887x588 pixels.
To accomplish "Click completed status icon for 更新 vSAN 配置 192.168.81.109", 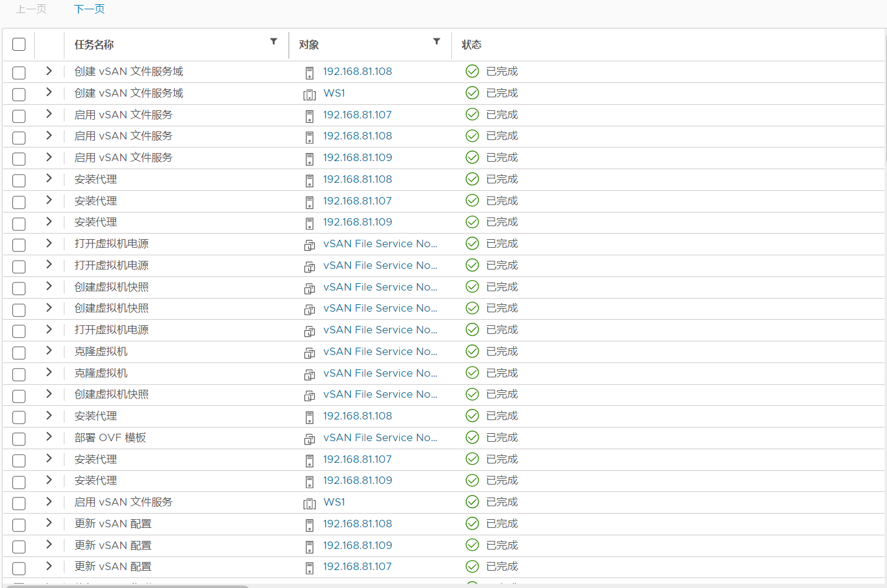I will 472,545.
